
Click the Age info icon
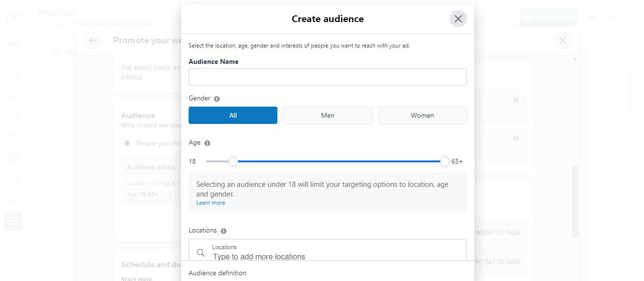[x=207, y=143]
